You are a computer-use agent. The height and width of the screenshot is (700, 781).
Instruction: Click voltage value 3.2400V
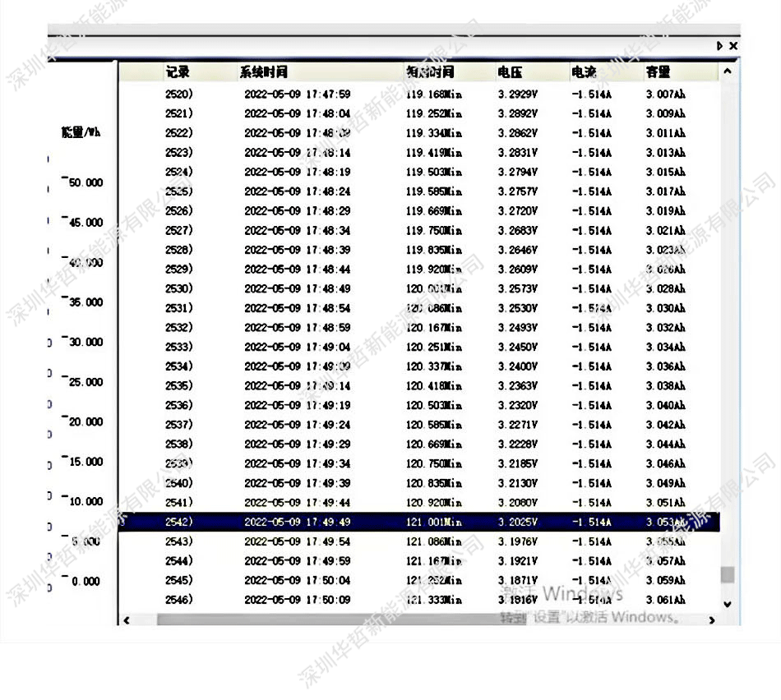(x=518, y=366)
